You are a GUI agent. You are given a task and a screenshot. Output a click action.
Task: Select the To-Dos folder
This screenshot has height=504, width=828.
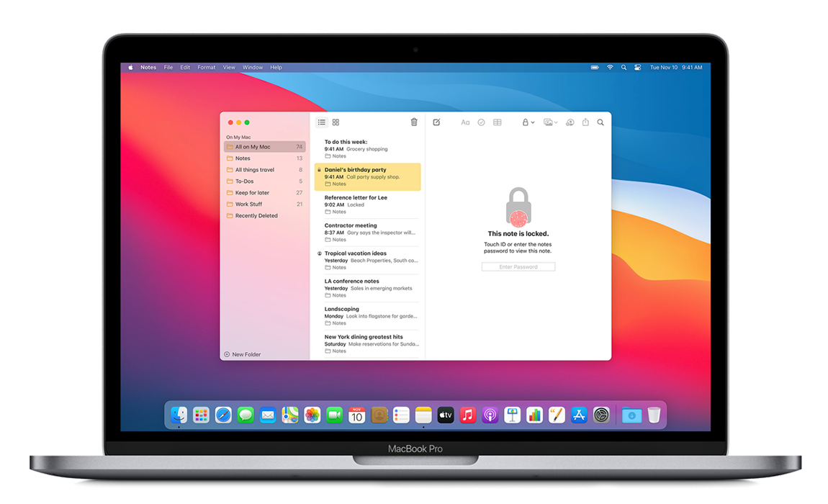(264, 181)
